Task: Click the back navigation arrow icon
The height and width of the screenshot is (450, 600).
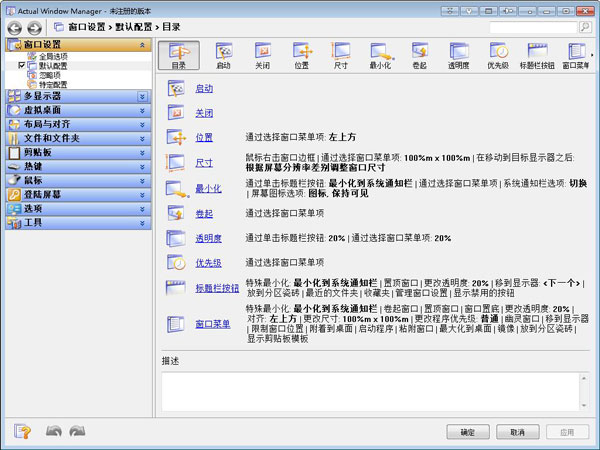Action: (14, 28)
